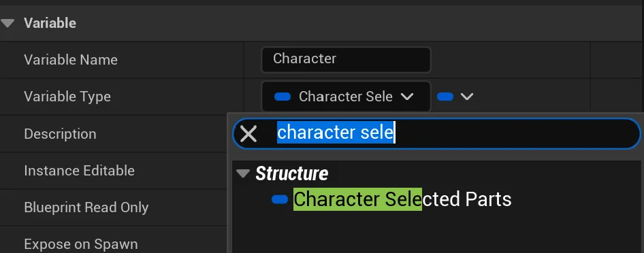Image resolution: width=644 pixels, height=253 pixels.
Task: Click the Variable Name field containing Character
Action: [x=346, y=59]
